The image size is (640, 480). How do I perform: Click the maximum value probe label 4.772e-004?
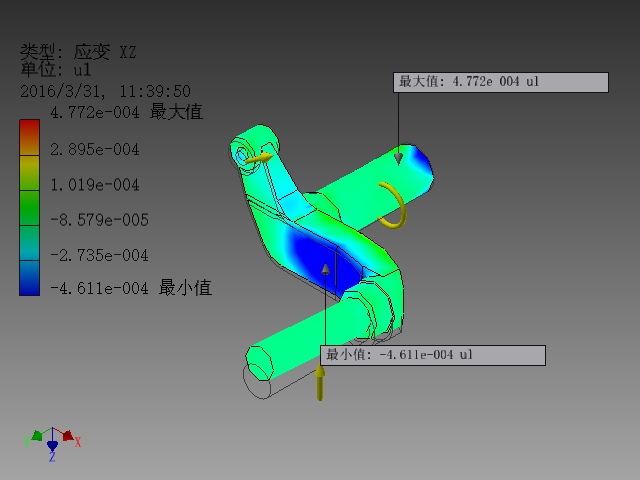coord(501,82)
